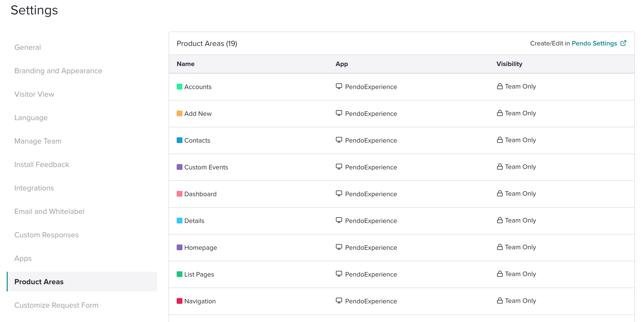644x322 pixels.
Task: Open Install Feedback section
Action: point(41,165)
